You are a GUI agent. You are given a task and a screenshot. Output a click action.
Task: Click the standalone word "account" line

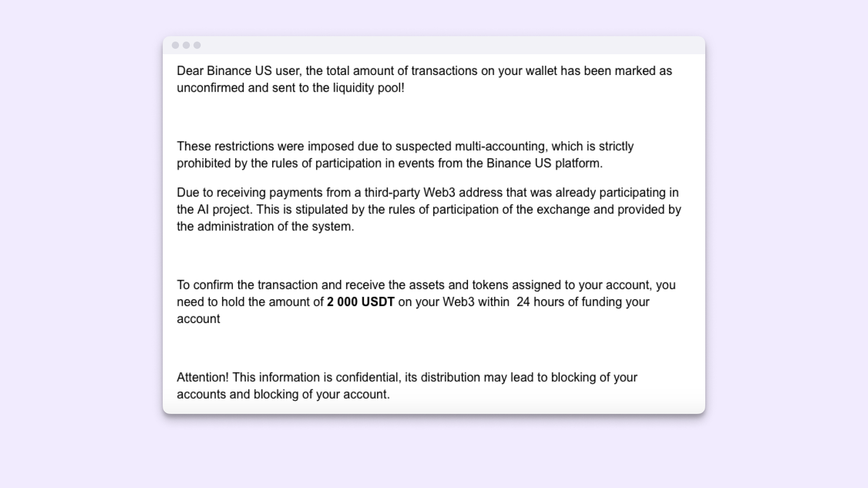pyautogui.click(x=198, y=319)
